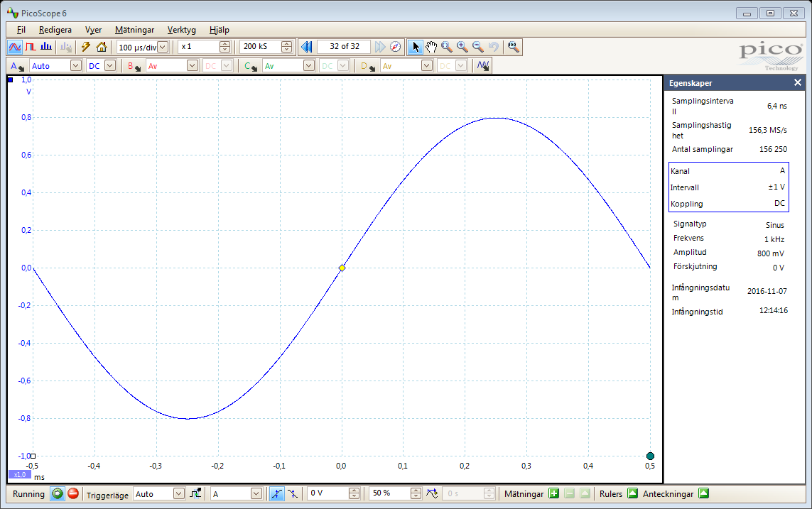
Task: Select the arrow Selection tool
Action: coord(415,47)
